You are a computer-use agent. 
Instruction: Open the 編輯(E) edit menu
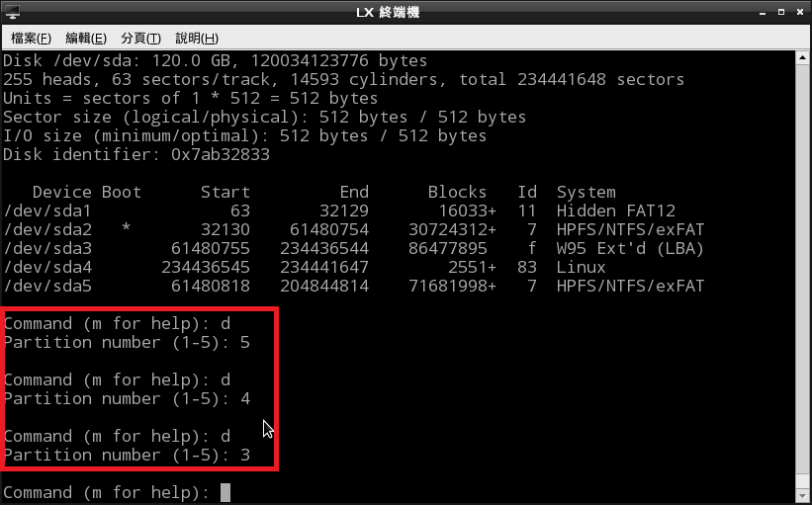(85, 38)
